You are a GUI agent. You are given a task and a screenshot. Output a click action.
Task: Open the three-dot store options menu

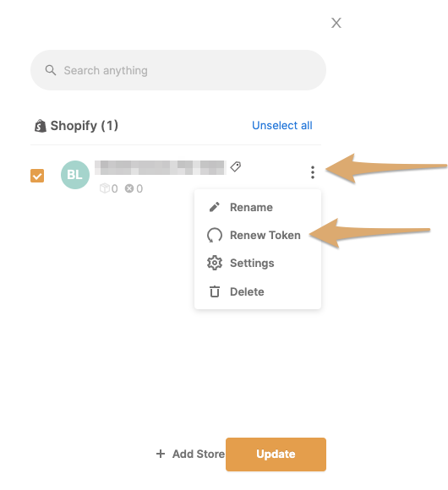point(312,172)
